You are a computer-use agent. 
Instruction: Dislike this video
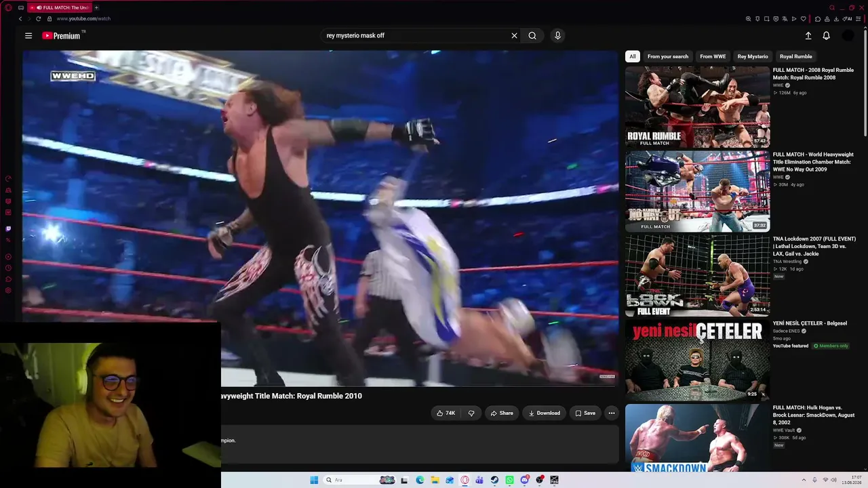[471, 413]
